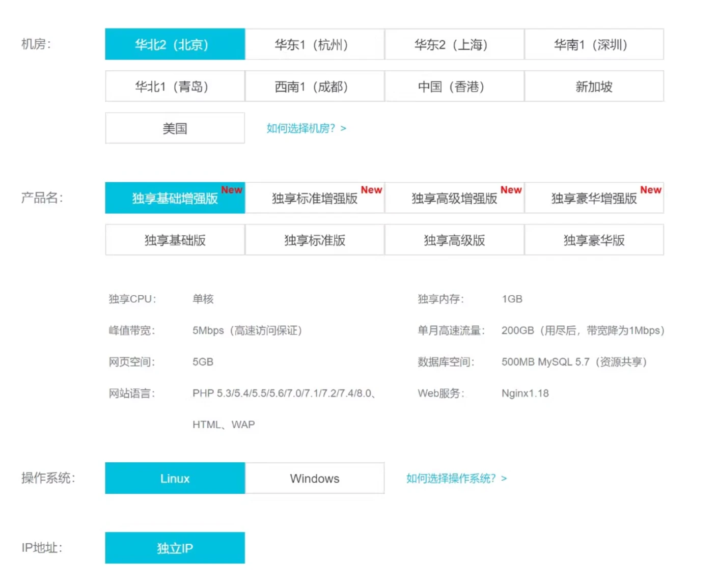
Task: Choose 华北1（青岛） data center
Action: click(175, 87)
